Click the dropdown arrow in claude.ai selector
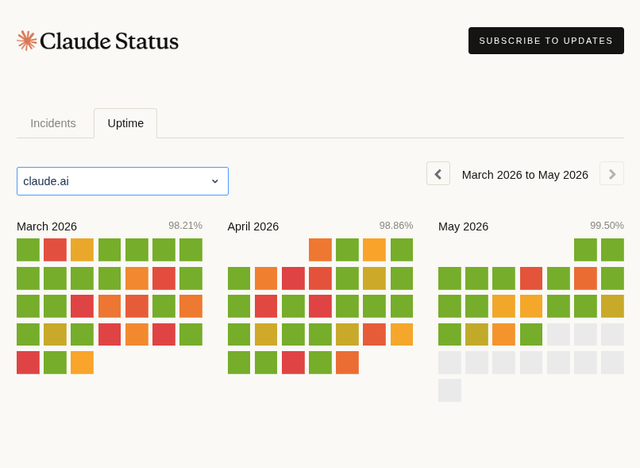The width and height of the screenshot is (640, 468). pyautogui.click(x=215, y=181)
